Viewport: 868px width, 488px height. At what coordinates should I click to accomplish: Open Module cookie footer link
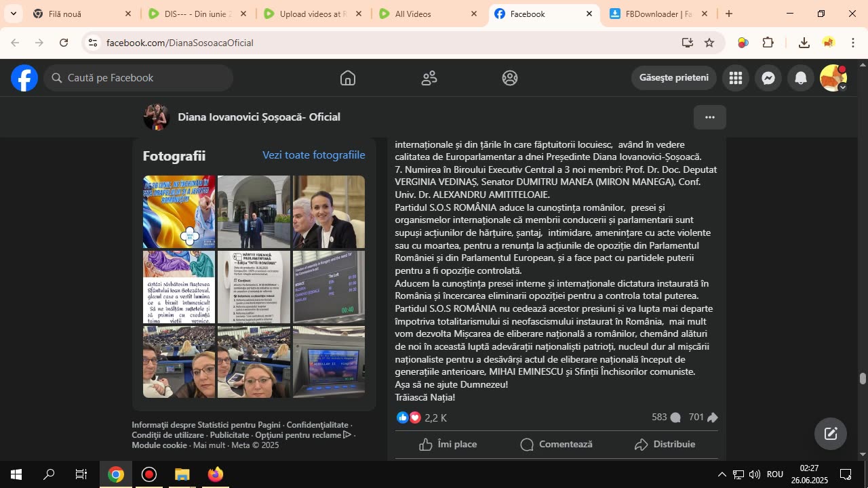pos(159,445)
